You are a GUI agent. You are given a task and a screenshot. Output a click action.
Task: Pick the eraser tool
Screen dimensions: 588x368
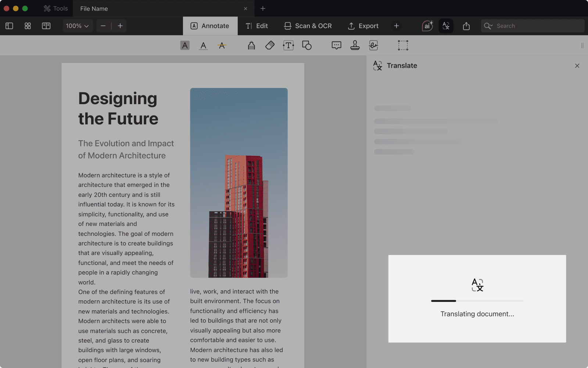270,45
